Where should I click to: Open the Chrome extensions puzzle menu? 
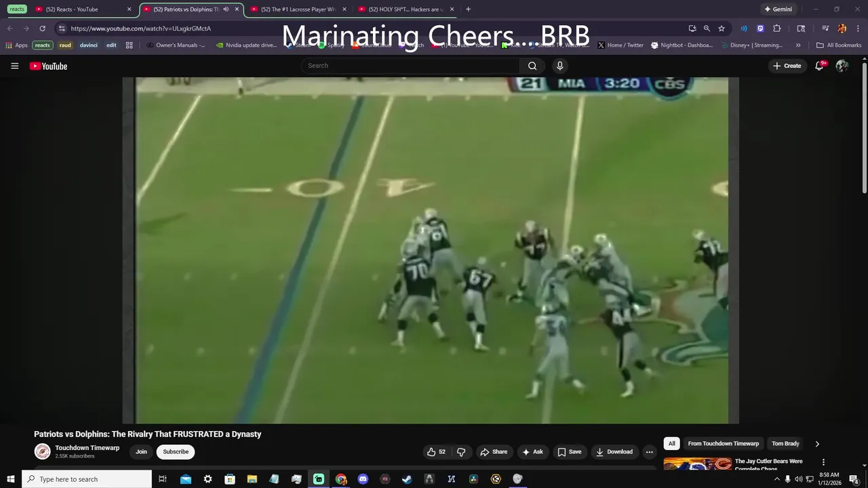point(777,28)
